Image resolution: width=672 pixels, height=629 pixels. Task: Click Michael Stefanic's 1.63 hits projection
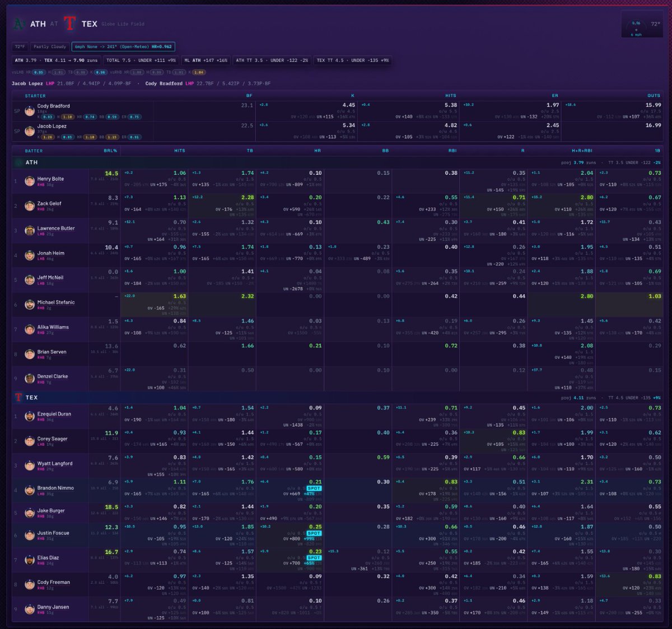tap(180, 296)
